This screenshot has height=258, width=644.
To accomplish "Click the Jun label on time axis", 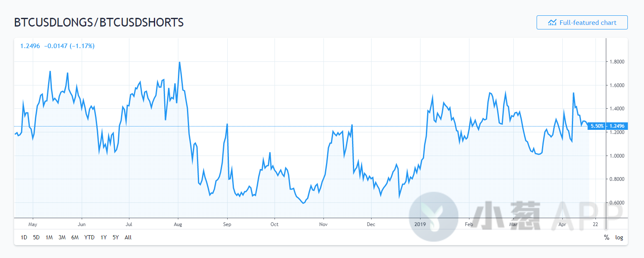I will point(82,224).
